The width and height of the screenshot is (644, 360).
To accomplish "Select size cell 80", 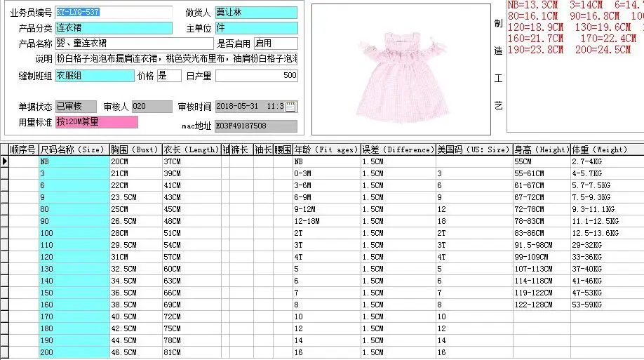I will (x=74, y=209).
